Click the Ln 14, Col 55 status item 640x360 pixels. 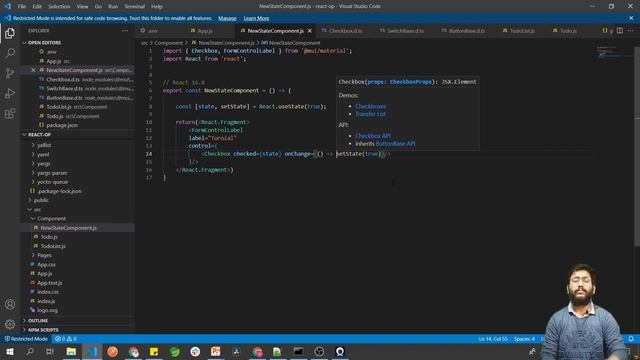point(493,339)
